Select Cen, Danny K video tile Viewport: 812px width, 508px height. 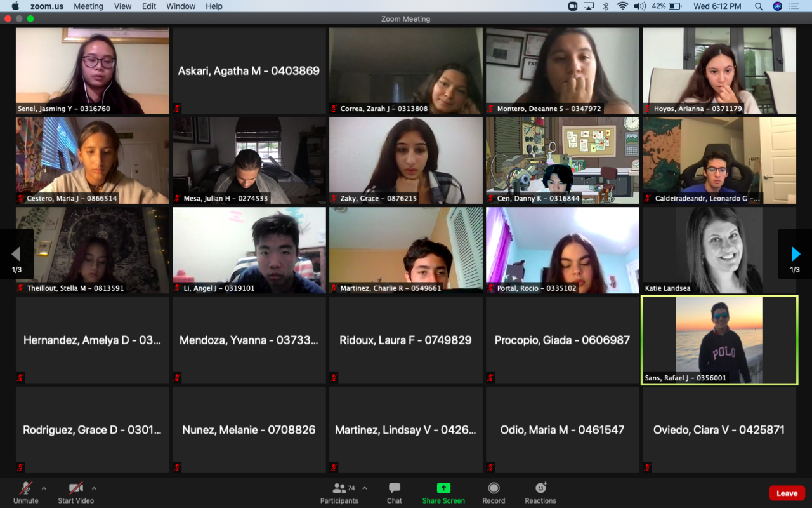point(563,161)
